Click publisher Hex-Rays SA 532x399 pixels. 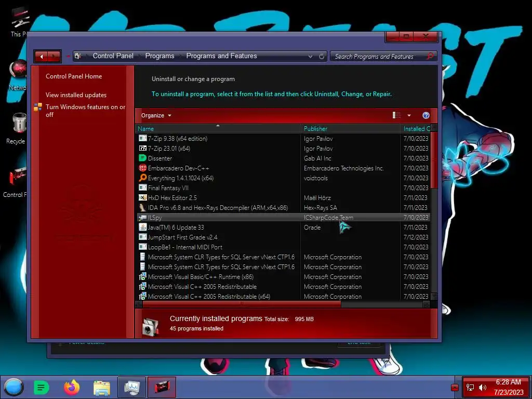click(320, 207)
